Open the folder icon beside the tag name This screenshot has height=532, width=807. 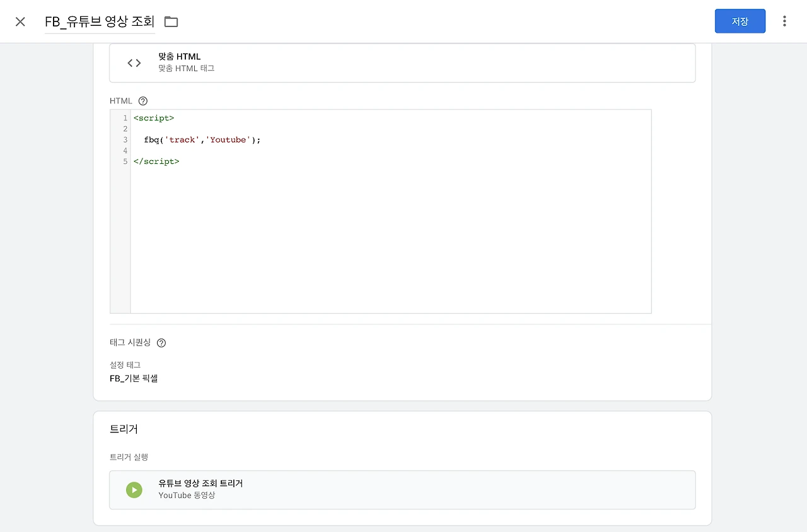pos(171,21)
